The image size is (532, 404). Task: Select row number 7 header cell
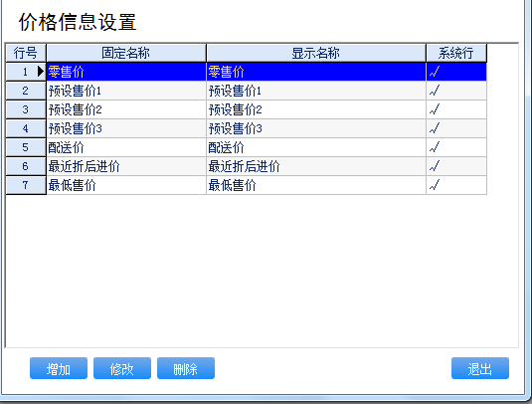[x=26, y=185]
